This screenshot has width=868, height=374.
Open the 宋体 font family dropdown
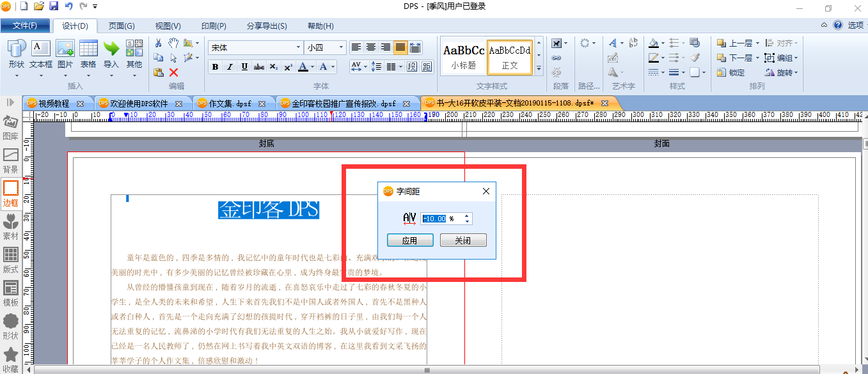(298, 47)
